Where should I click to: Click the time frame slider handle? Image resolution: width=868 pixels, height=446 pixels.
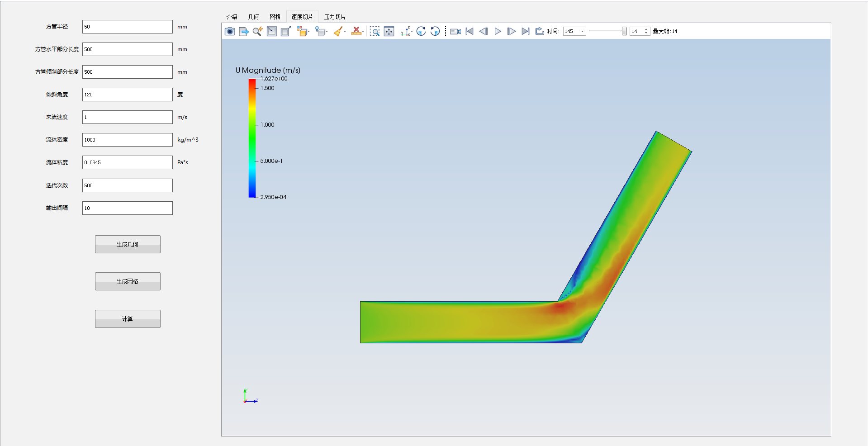624,31
